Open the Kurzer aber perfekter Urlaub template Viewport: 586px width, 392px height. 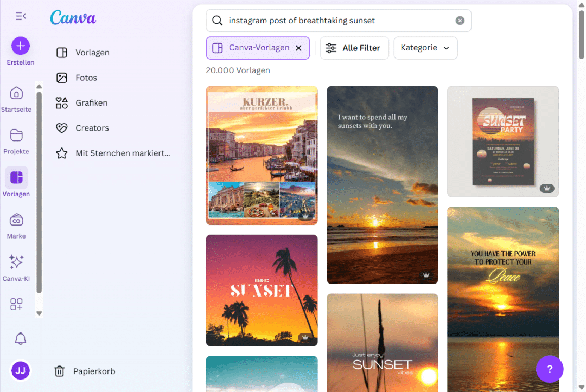(262, 155)
